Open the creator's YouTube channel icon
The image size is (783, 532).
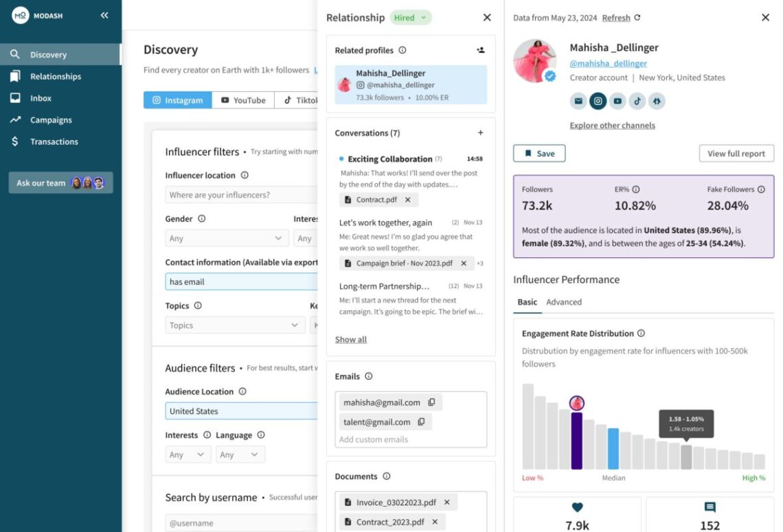[618, 101]
